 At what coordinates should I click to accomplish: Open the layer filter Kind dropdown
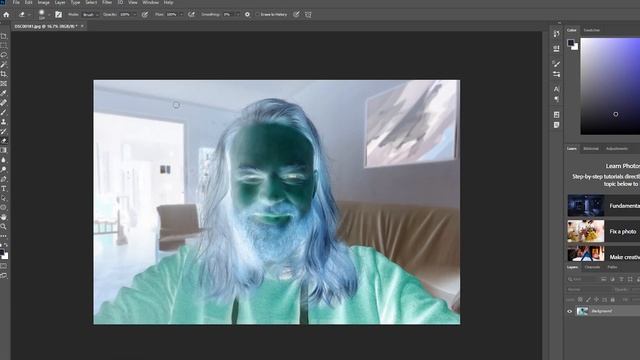click(x=583, y=279)
